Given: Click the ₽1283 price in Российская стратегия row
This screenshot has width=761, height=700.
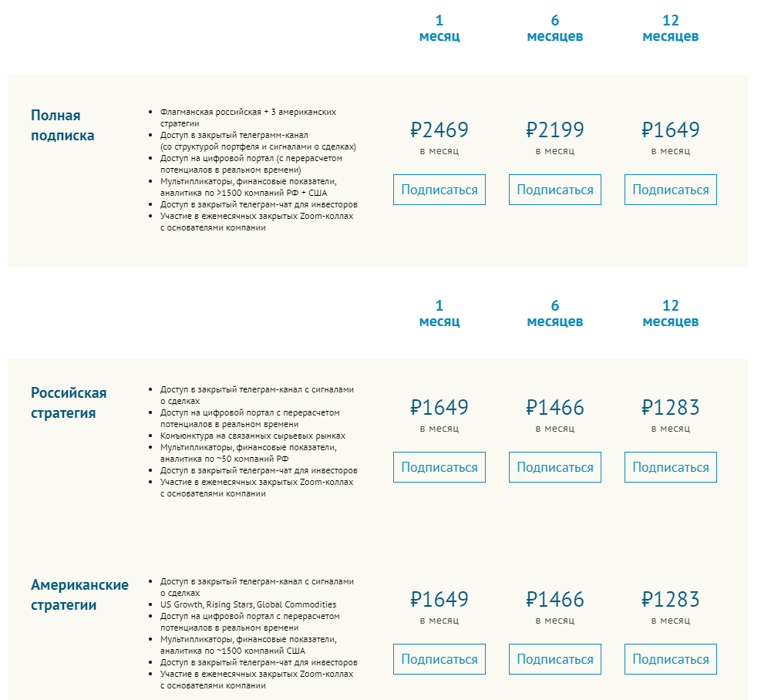Looking at the screenshot, I should coord(670,407).
